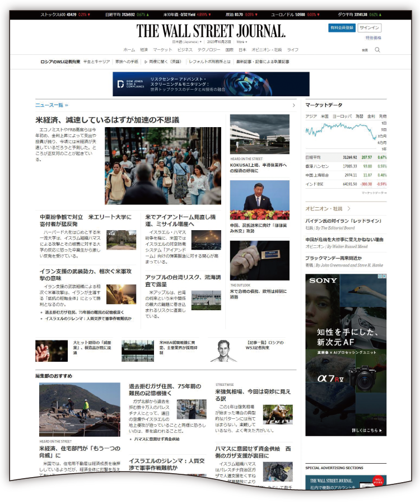The width and height of the screenshot is (420, 504).
Task: Select ビジネス in the top navigation
Action: (x=185, y=50)
